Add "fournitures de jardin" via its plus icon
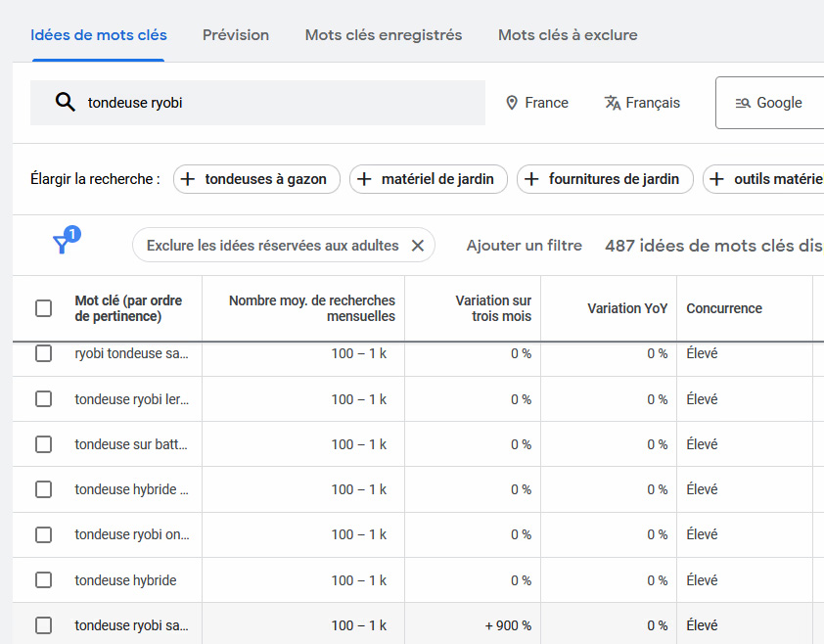 (x=531, y=179)
